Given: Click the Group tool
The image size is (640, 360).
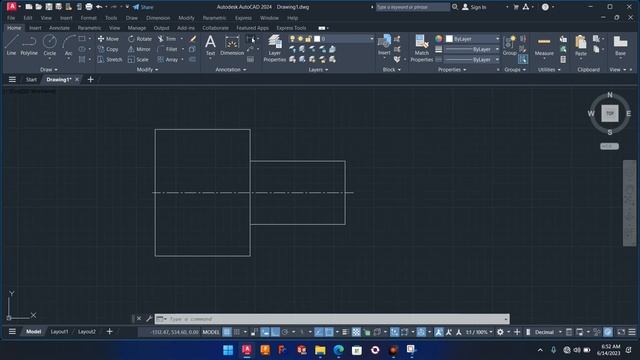Looking at the screenshot, I should [509, 45].
